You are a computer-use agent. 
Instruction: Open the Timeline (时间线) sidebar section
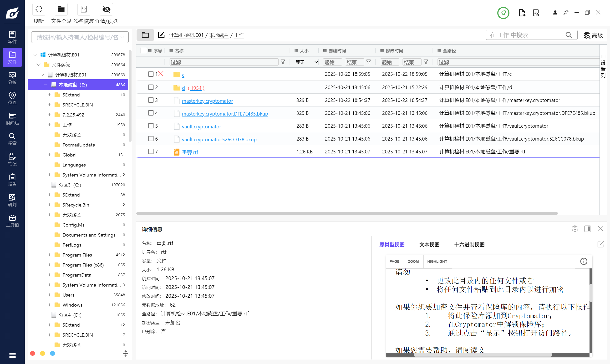coord(12,119)
